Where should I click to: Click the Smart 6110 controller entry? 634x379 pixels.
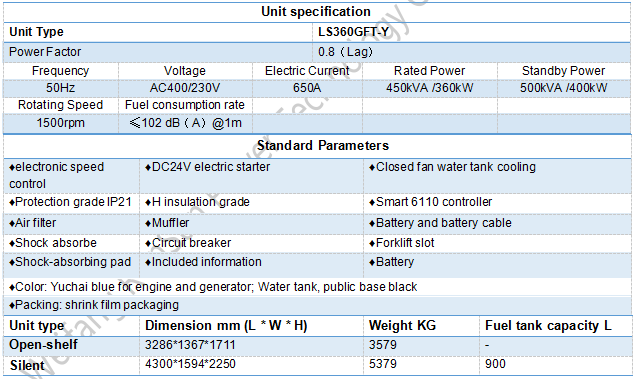[431, 202]
